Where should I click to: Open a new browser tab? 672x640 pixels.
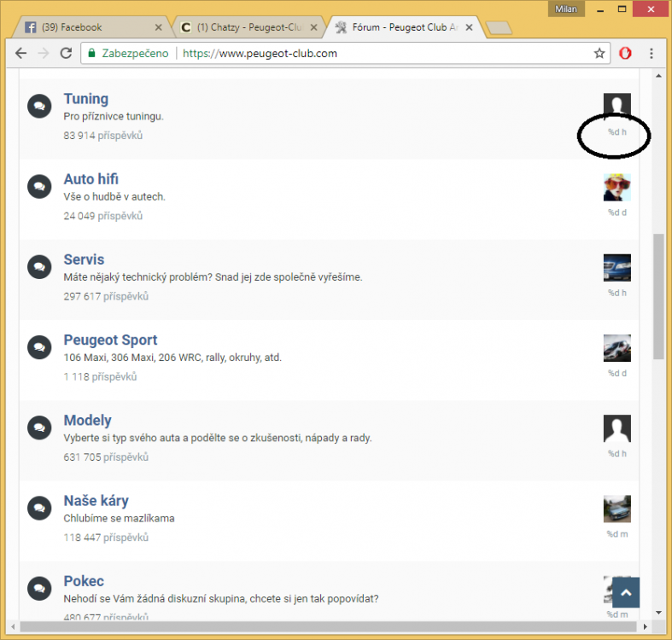pos(499,28)
